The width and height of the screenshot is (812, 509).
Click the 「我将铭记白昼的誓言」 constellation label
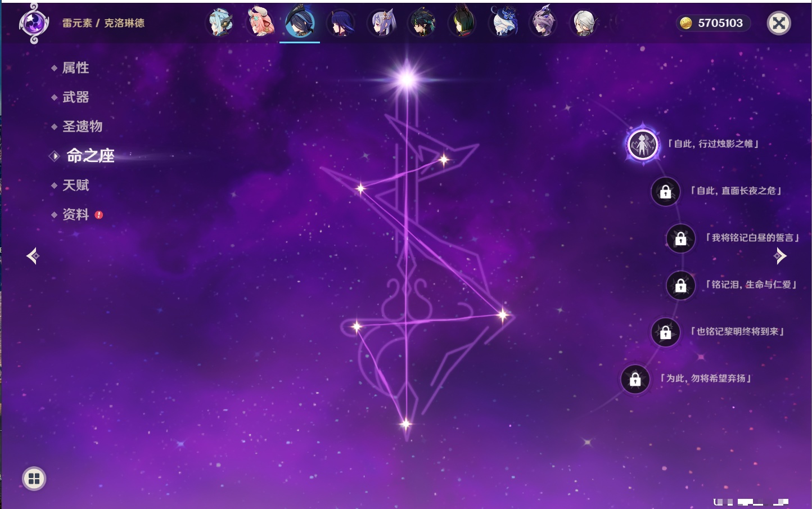tap(752, 238)
